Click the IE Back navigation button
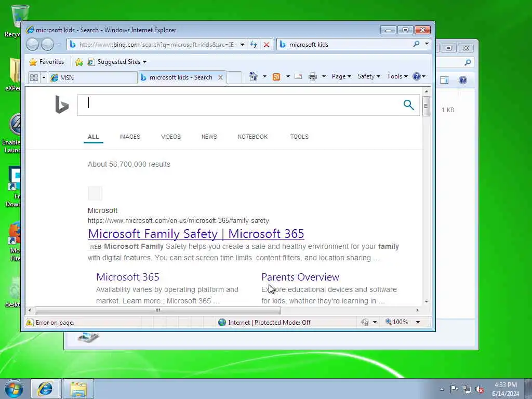Image resolution: width=532 pixels, height=399 pixels. [33, 45]
